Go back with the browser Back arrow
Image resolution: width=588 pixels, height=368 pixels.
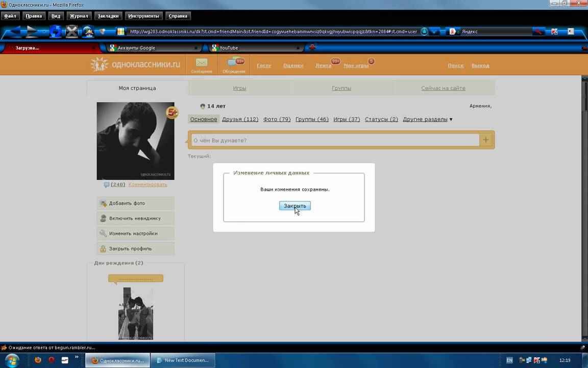(15, 32)
